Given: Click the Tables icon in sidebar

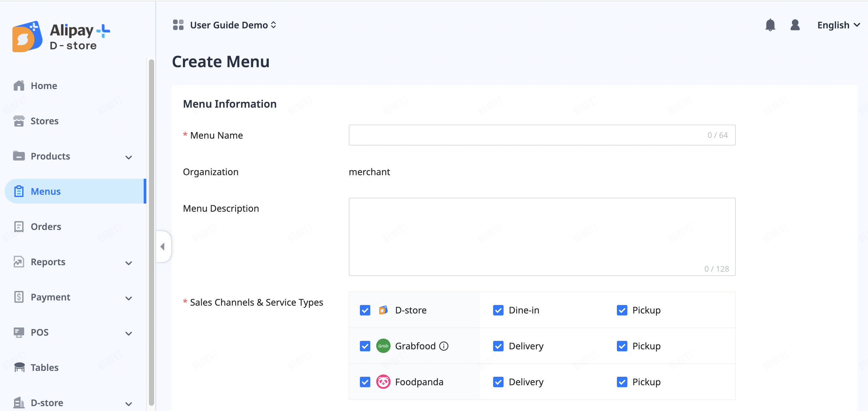Looking at the screenshot, I should (x=19, y=367).
